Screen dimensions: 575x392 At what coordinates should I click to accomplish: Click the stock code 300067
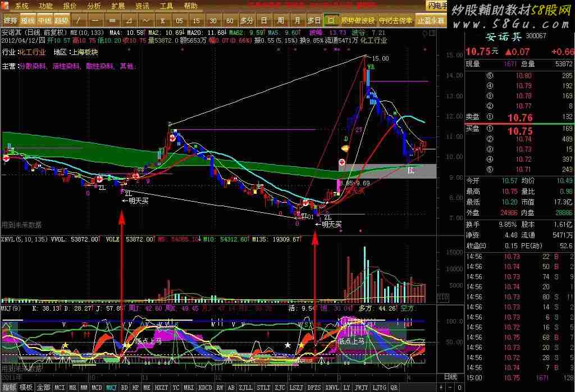pos(536,36)
